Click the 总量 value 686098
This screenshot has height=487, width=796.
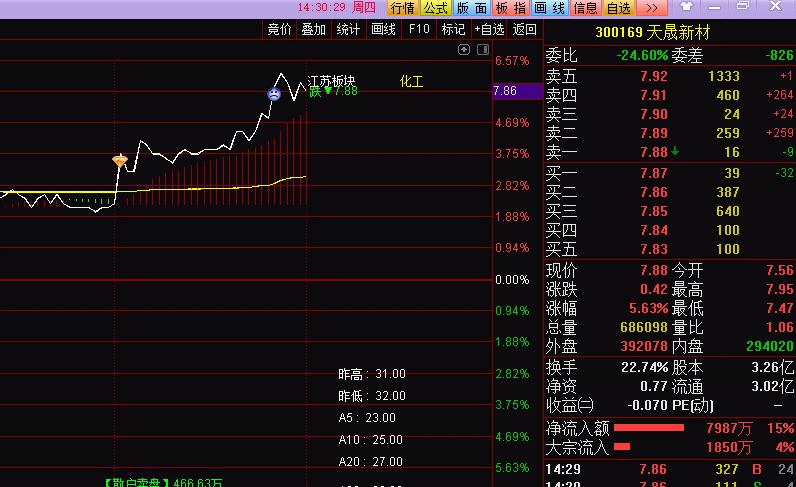pyautogui.click(x=644, y=327)
